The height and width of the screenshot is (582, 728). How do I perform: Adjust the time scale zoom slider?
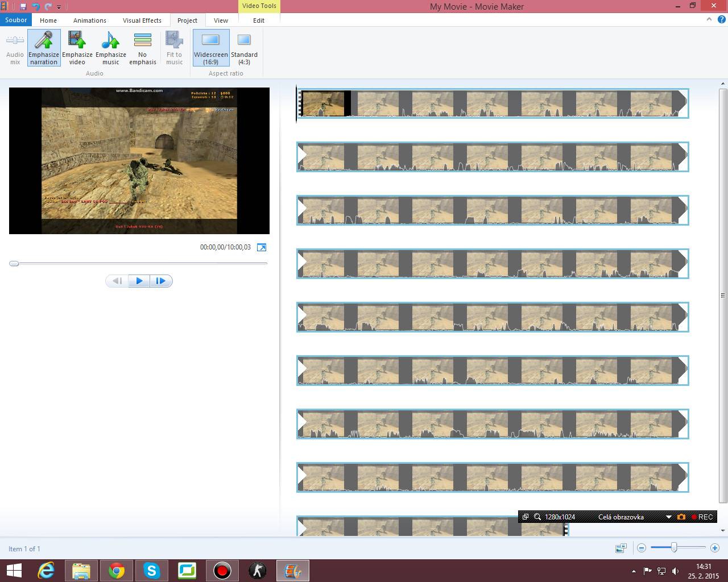coord(674,548)
